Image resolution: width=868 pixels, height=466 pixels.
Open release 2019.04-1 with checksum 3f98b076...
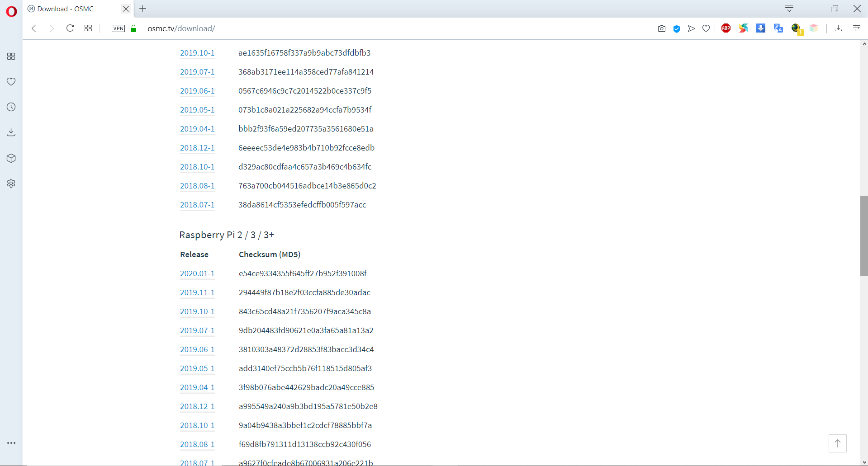[197, 387]
